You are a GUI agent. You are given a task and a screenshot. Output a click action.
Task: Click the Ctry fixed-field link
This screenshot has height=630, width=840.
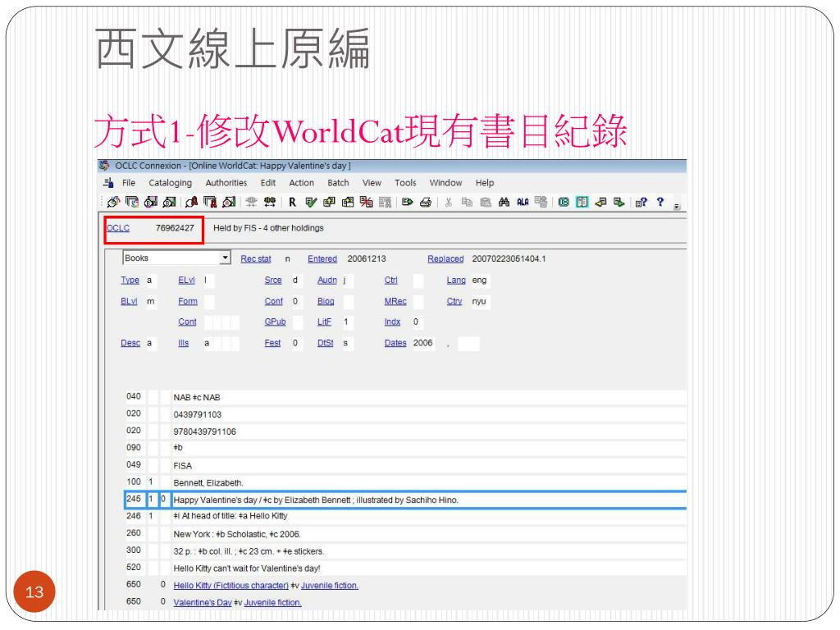[454, 302]
